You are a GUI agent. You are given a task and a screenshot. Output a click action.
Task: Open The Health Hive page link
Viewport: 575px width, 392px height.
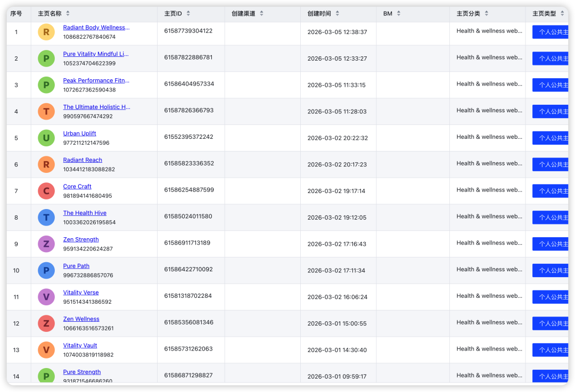(85, 213)
